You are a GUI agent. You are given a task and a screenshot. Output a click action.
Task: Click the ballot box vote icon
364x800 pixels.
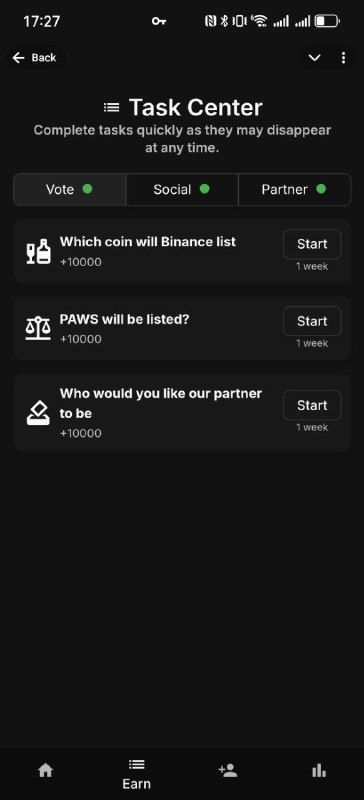pyautogui.click(x=38, y=413)
